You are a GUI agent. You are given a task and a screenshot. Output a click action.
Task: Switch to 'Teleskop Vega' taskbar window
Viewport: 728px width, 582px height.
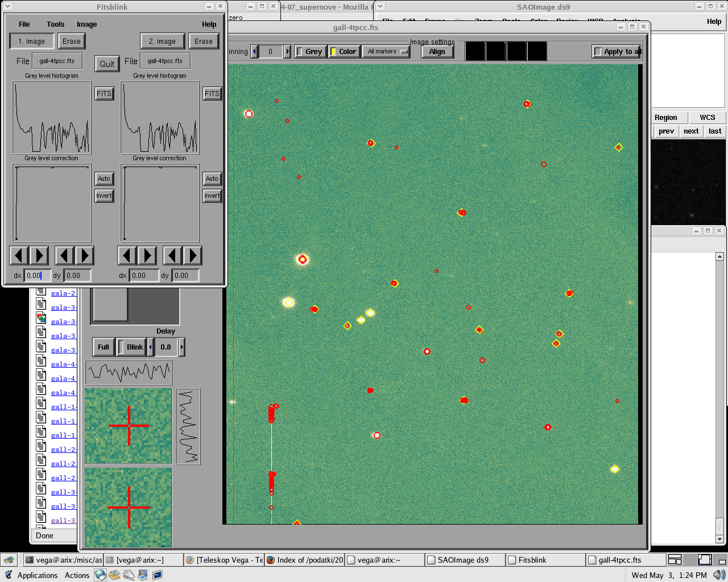pos(225,560)
